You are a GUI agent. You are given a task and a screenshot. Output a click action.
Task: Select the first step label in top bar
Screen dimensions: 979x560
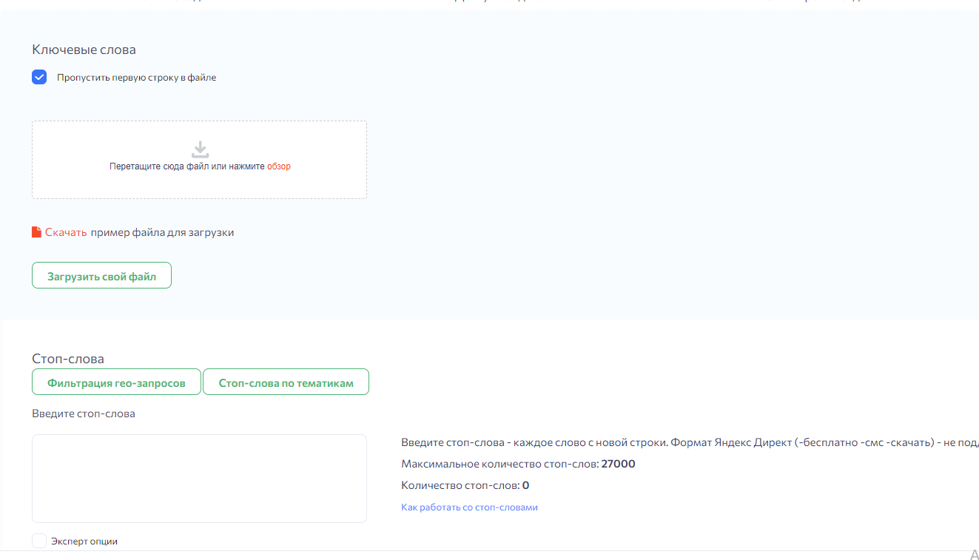pyautogui.click(x=166, y=2)
